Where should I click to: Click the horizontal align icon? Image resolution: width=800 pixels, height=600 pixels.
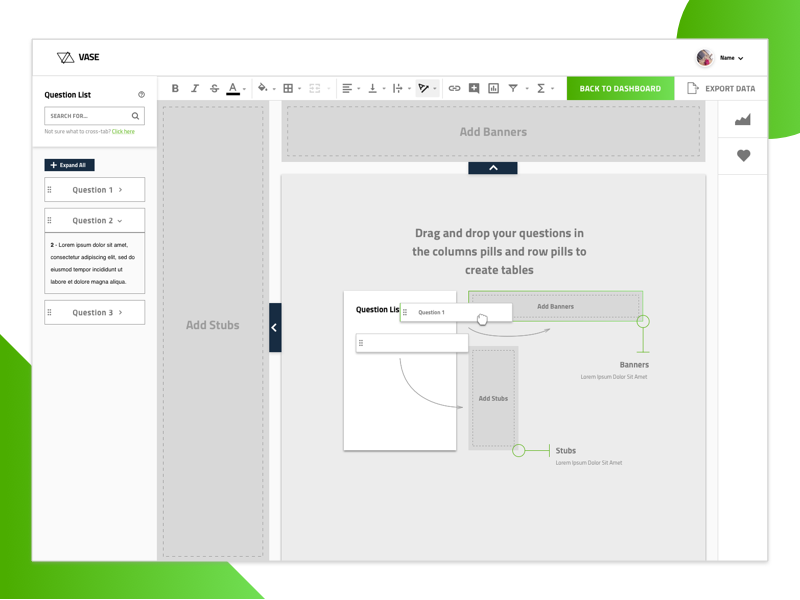pos(347,88)
